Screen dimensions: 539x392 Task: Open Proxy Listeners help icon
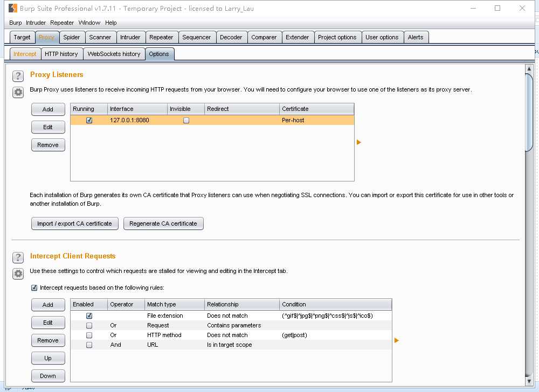tap(18, 76)
